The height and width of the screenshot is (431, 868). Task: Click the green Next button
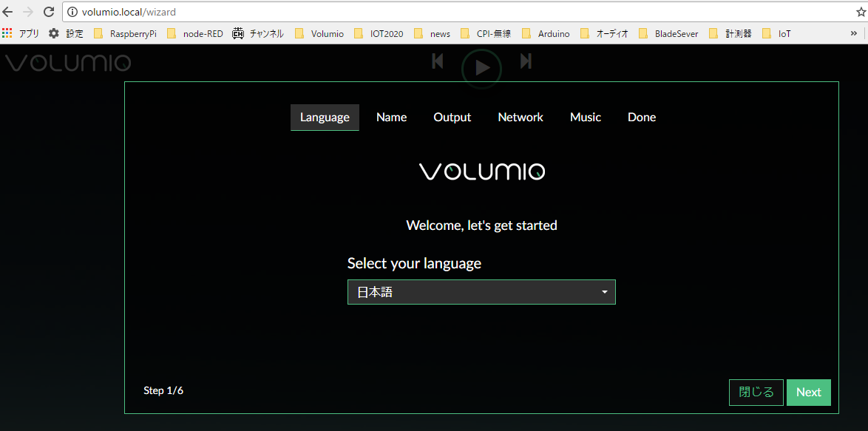click(x=809, y=393)
